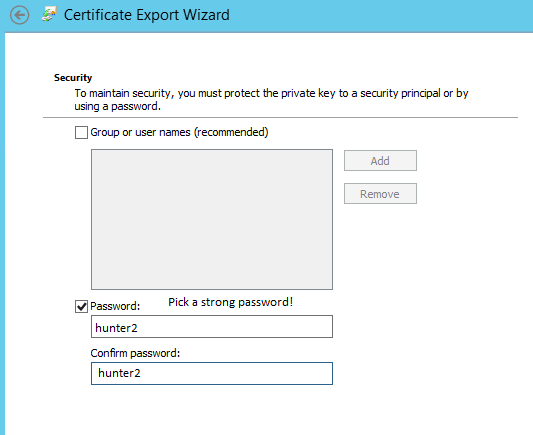This screenshot has height=435, width=533.
Task: Enable the Group or user names checkbox
Action: click(x=81, y=133)
